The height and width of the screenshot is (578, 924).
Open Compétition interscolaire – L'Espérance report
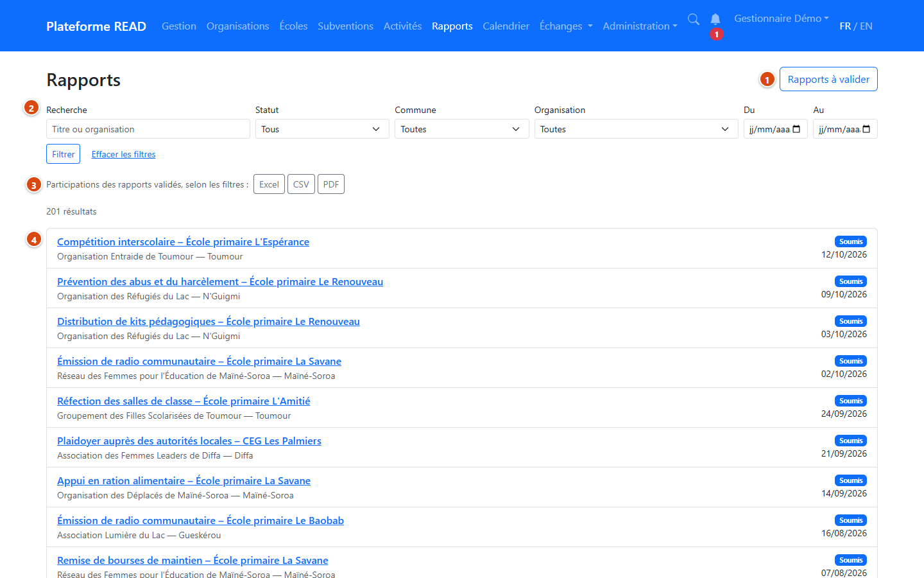(x=183, y=241)
